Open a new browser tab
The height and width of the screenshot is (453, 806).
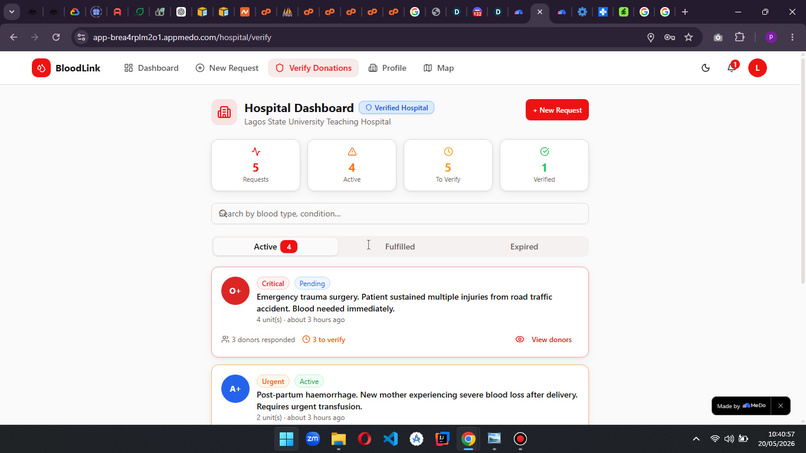point(685,12)
